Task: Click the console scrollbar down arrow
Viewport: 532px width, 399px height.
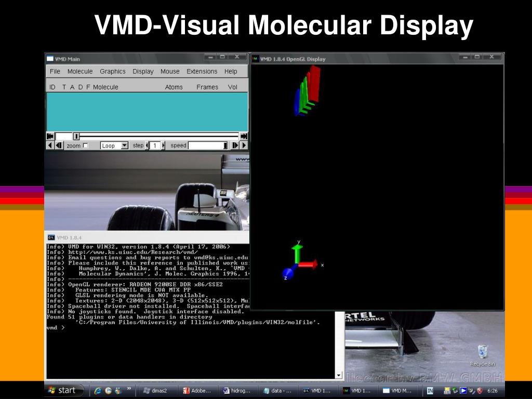Action: (338, 375)
